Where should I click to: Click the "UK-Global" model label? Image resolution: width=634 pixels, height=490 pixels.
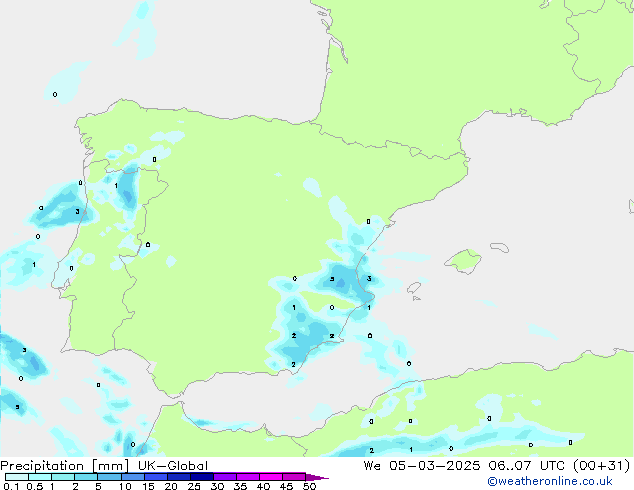173,466
